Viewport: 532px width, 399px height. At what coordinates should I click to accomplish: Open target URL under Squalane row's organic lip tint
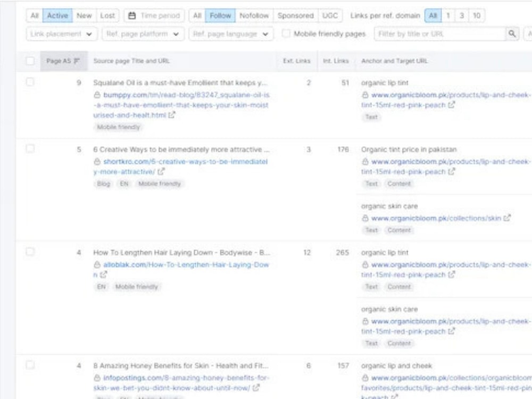pyautogui.click(x=446, y=100)
